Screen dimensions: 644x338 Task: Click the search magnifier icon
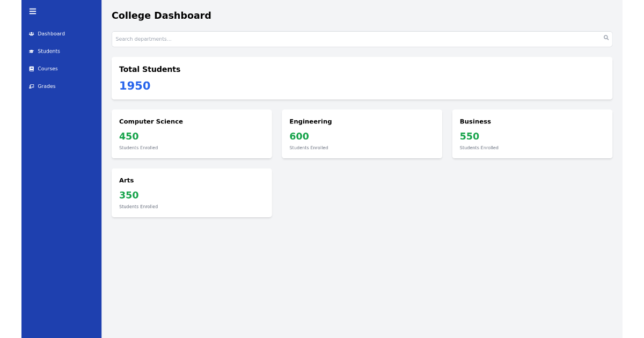(x=606, y=38)
